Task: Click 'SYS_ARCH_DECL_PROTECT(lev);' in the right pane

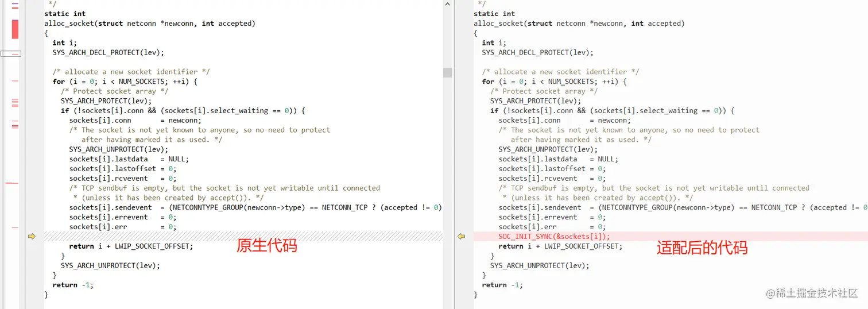Action: [537, 52]
